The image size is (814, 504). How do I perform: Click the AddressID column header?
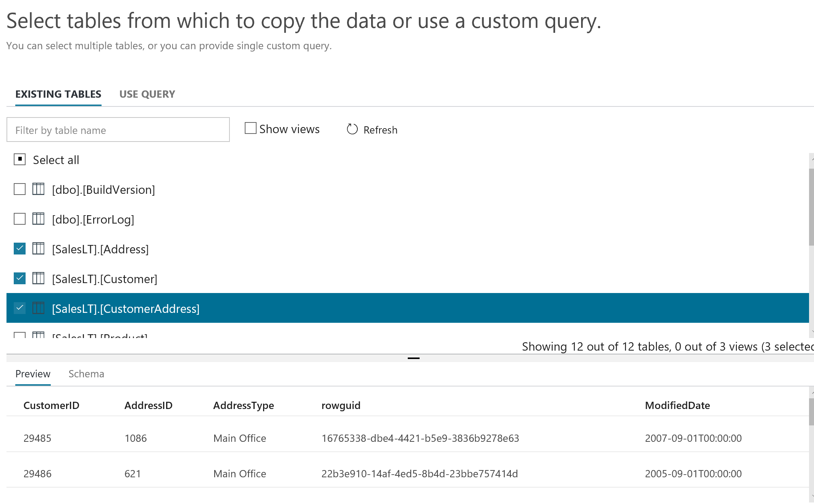click(149, 405)
